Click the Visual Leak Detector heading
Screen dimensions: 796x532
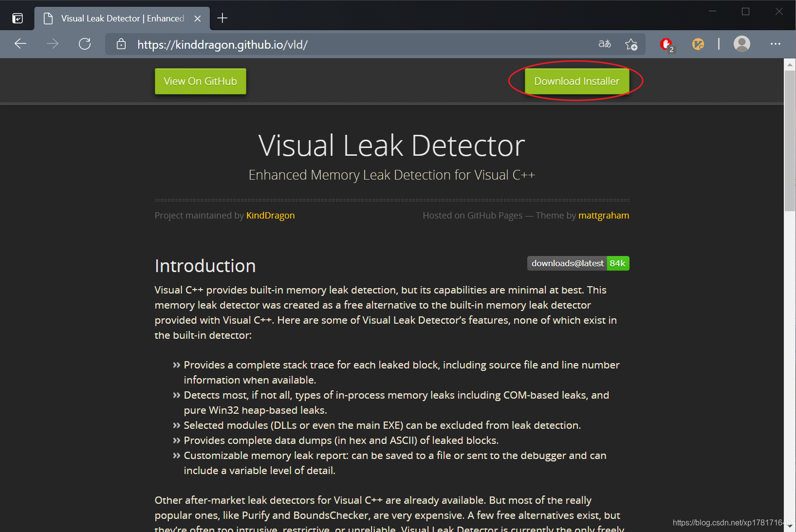tap(391, 145)
